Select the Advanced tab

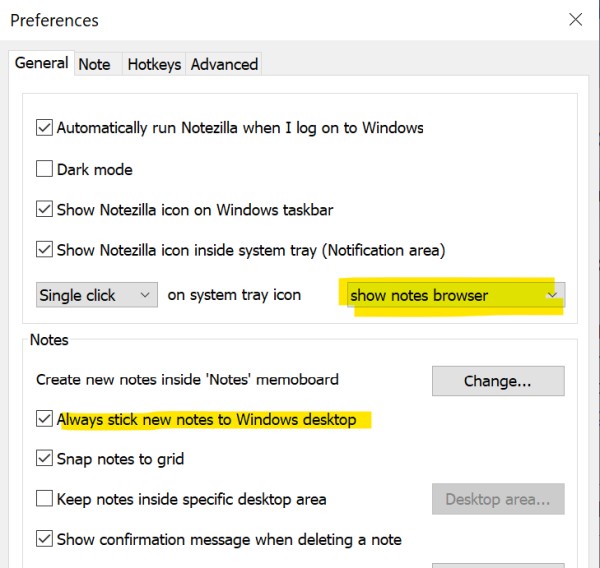[x=224, y=64]
